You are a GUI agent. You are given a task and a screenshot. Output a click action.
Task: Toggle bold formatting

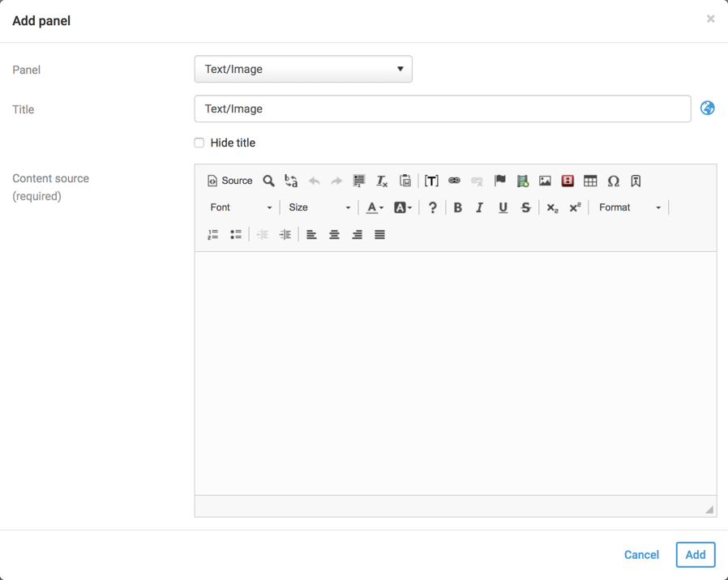coord(457,207)
